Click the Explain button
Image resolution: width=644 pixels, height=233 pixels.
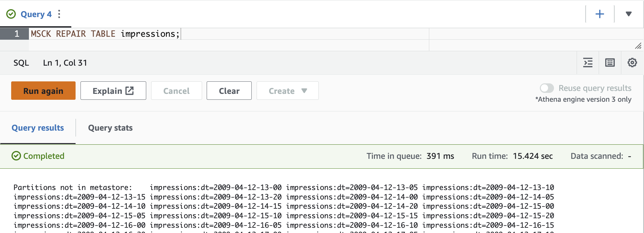point(113,91)
